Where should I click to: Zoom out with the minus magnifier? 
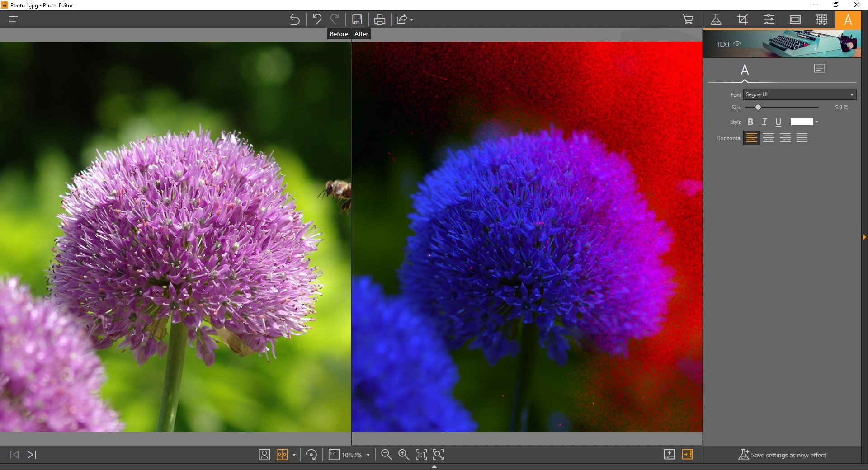pyautogui.click(x=387, y=455)
